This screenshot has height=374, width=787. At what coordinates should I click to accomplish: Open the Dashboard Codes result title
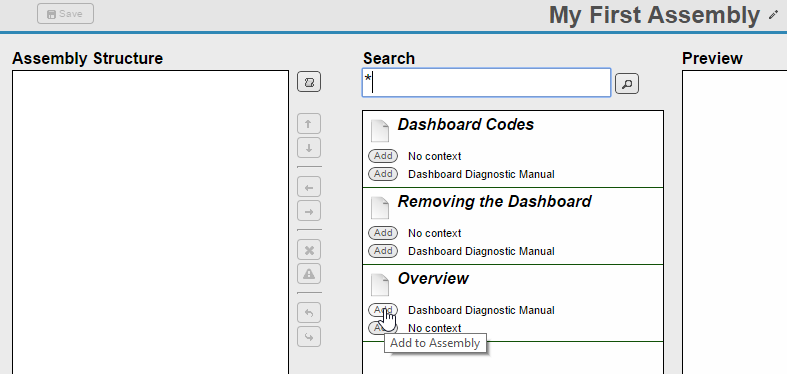[466, 124]
